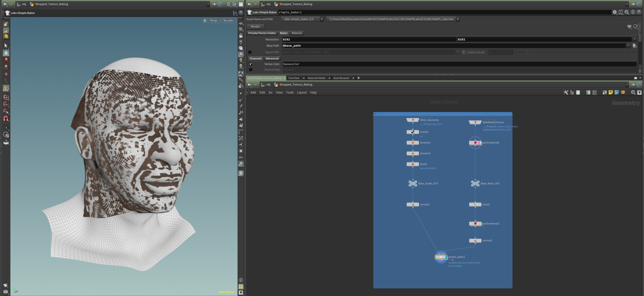Click the Render button

(256, 27)
